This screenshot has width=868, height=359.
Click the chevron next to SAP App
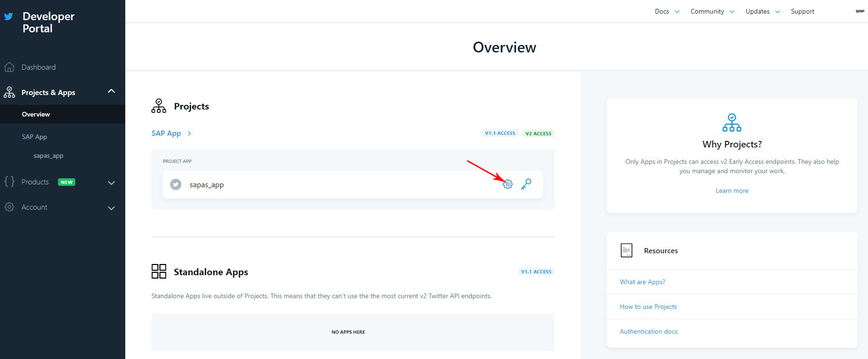(x=189, y=133)
